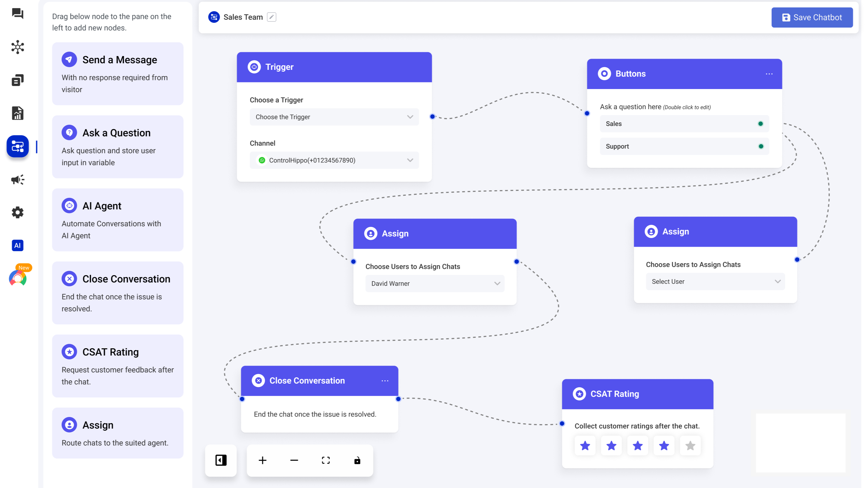Click the Sales option green connector dot

click(760, 123)
